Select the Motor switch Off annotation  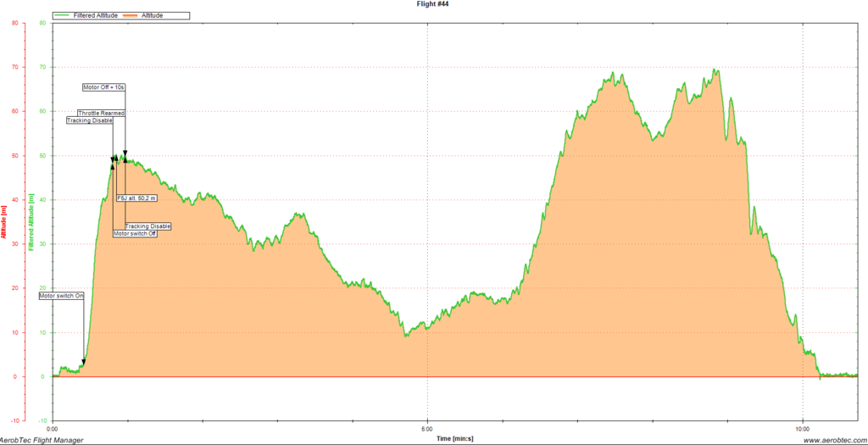tap(135, 233)
